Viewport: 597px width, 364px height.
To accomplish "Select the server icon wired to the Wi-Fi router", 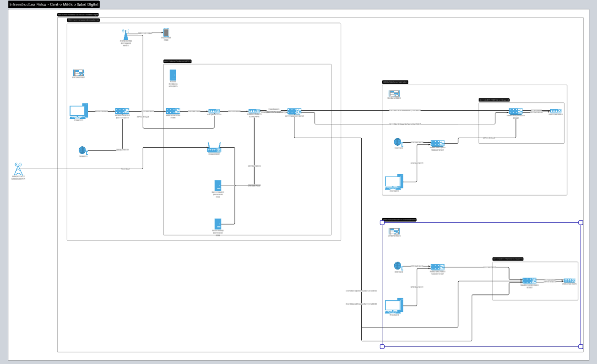I will (218, 224).
